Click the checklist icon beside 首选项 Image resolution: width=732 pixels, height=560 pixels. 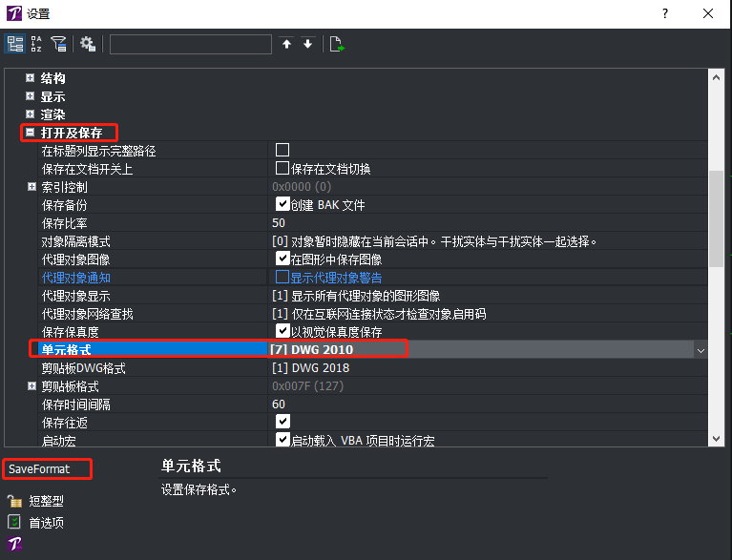click(14, 522)
